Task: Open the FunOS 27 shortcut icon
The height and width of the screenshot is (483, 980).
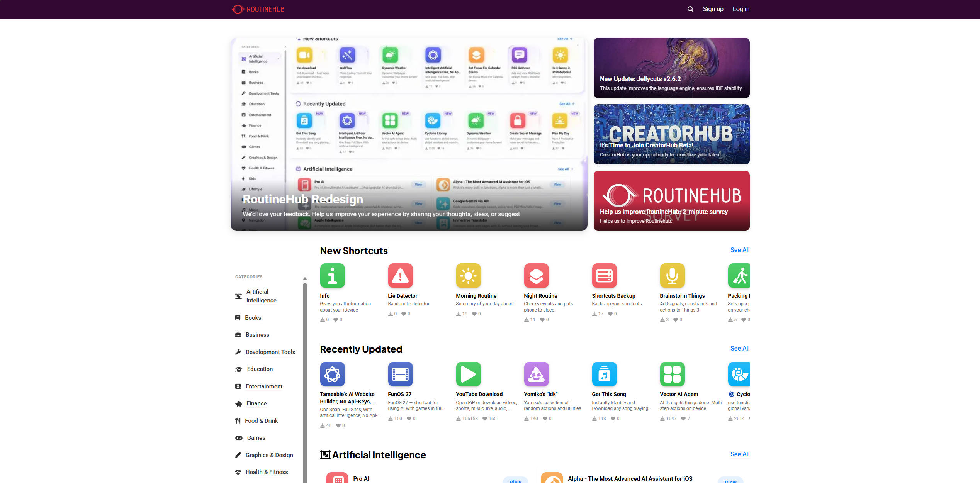Action: pyautogui.click(x=401, y=374)
